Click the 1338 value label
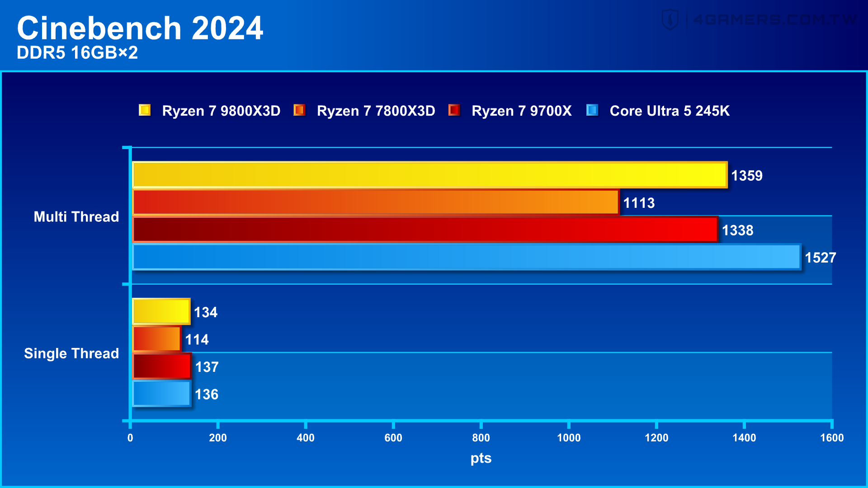Viewport: 868px width, 488px height. [737, 230]
